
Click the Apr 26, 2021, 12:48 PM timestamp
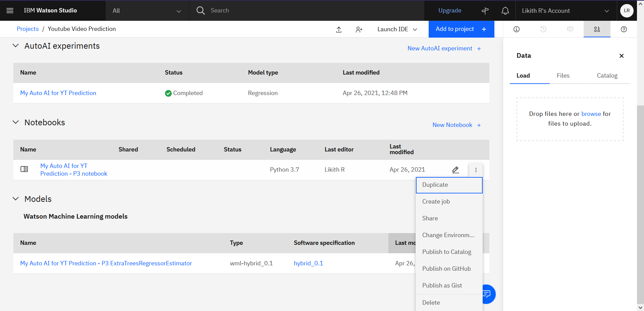pyautogui.click(x=375, y=93)
